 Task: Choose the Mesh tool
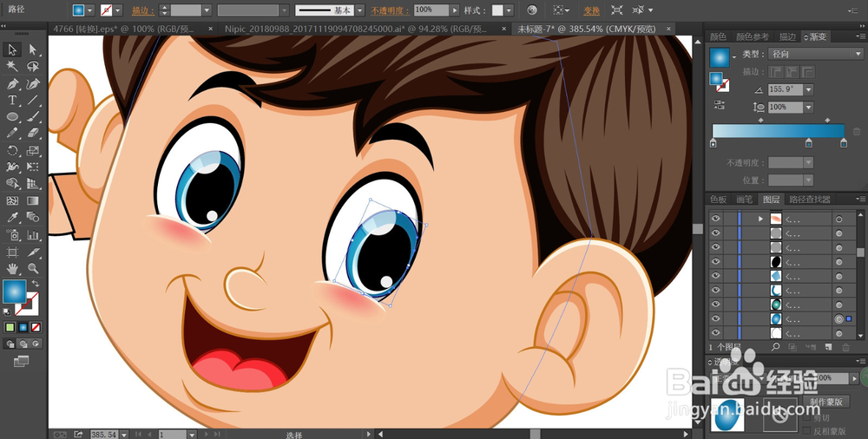(x=12, y=200)
